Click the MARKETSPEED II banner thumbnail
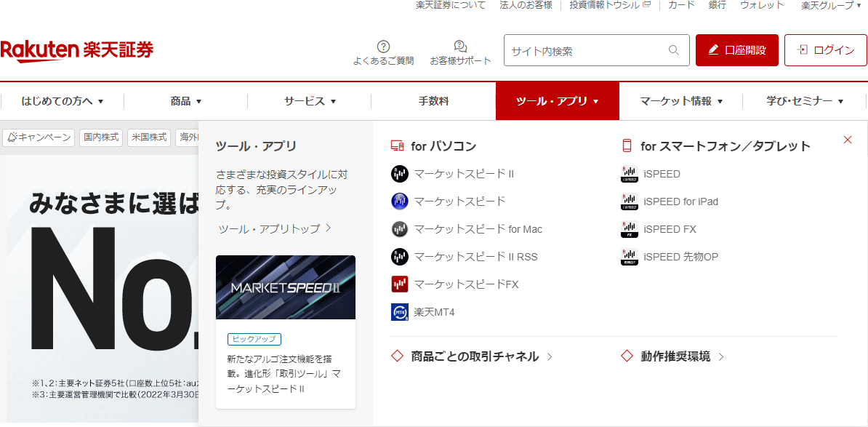 click(286, 287)
